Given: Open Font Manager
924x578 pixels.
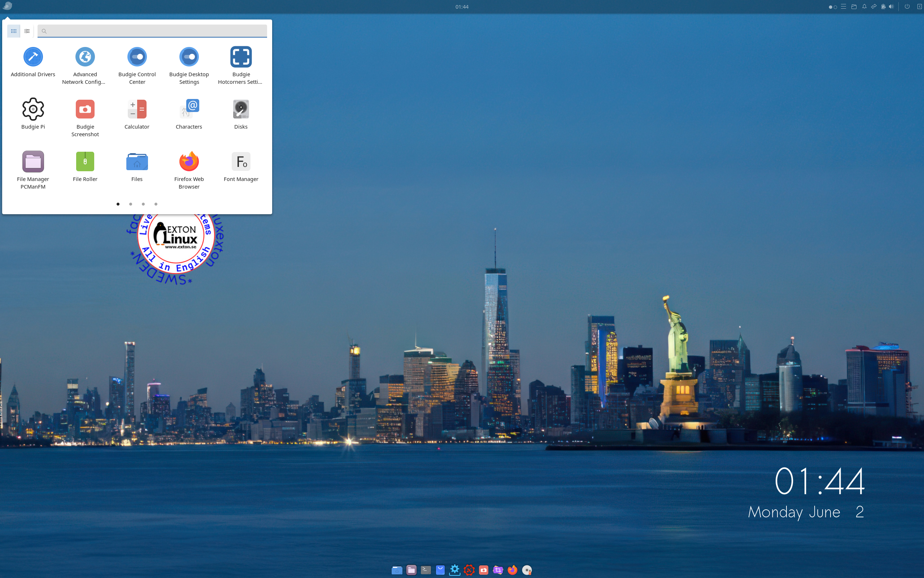Looking at the screenshot, I should (241, 166).
